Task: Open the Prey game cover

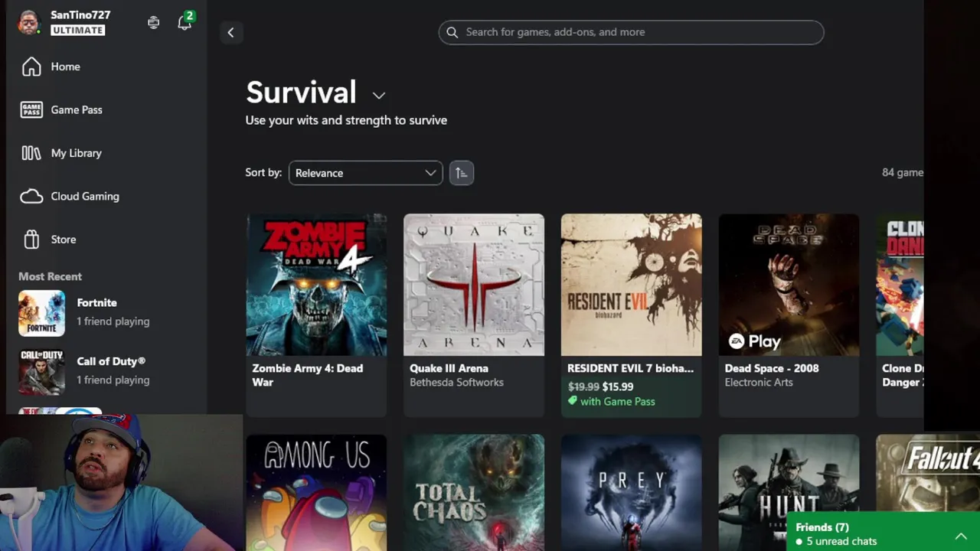Action: 631,493
